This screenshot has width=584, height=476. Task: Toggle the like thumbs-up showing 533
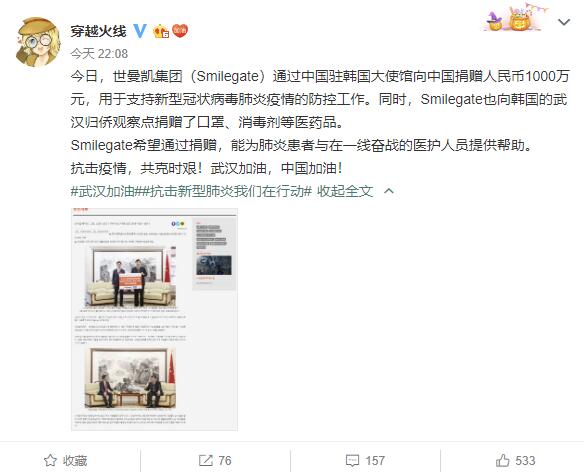point(515,461)
